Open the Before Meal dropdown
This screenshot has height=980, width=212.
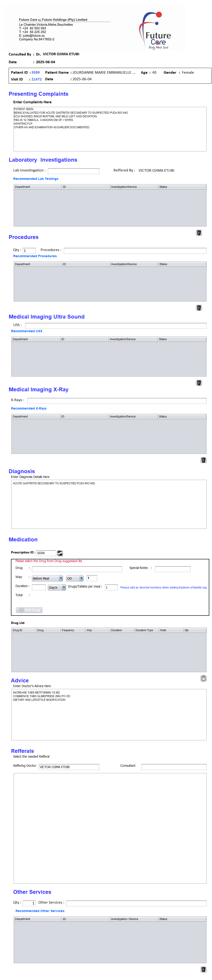click(x=47, y=578)
